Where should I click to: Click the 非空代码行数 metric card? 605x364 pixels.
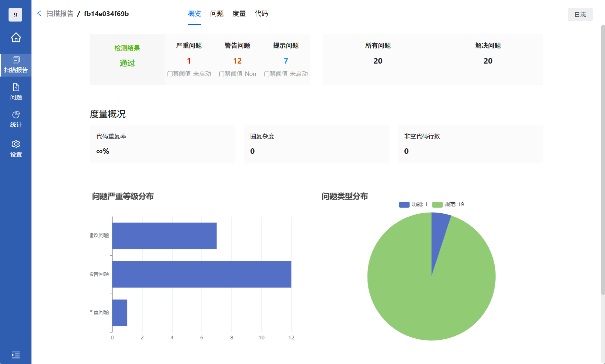470,144
